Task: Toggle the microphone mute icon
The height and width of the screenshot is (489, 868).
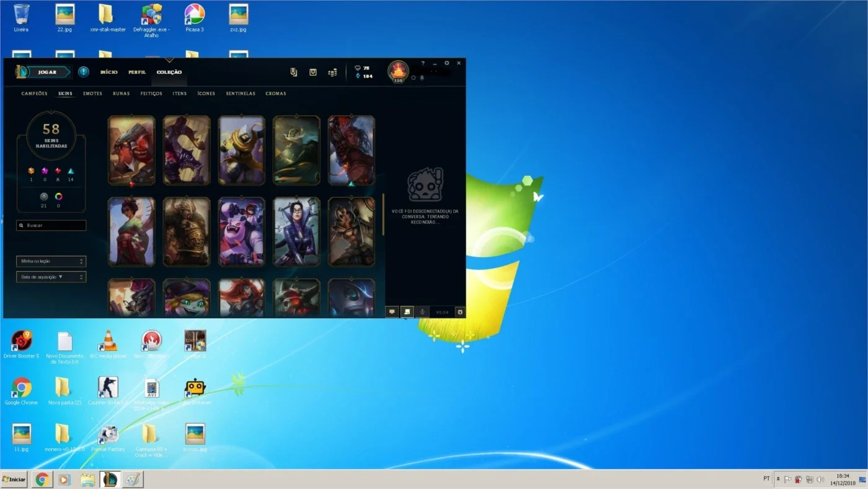Action: tap(422, 312)
